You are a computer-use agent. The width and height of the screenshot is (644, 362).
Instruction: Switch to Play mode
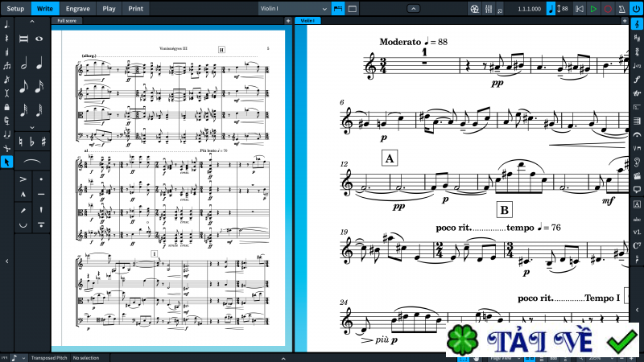(109, 9)
